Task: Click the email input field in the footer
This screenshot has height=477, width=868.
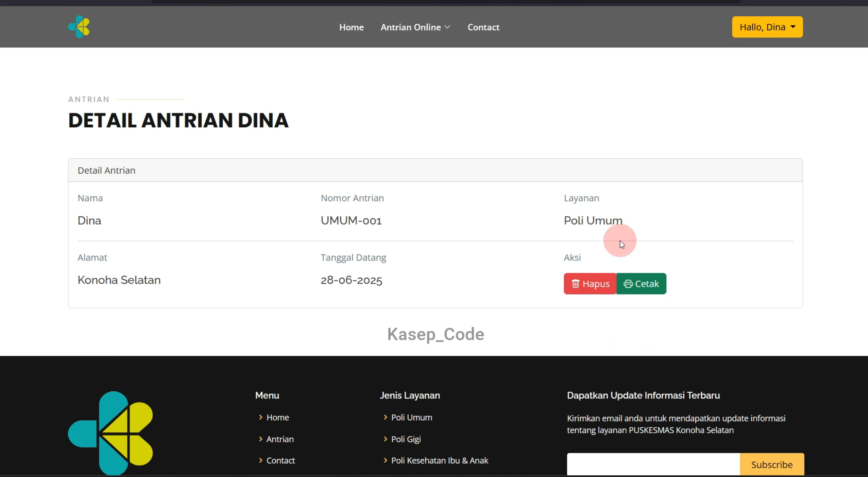Action: [x=653, y=464]
